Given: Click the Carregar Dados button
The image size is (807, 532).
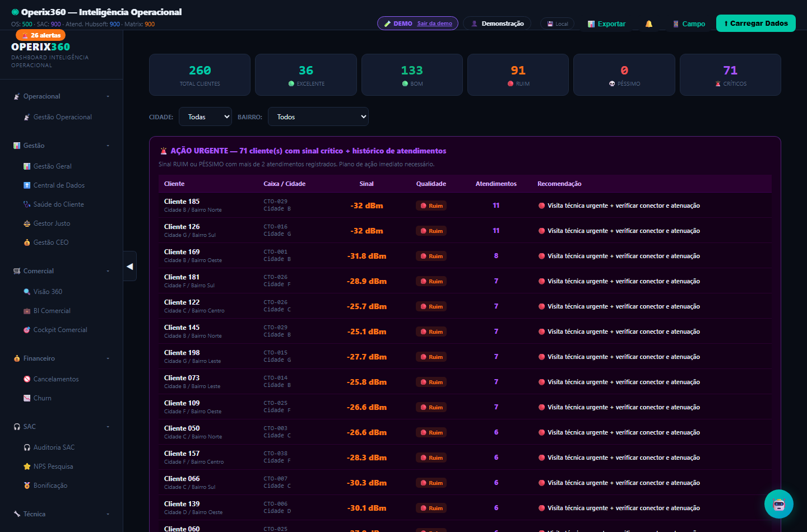Looking at the screenshot, I should click(x=755, y=23).
